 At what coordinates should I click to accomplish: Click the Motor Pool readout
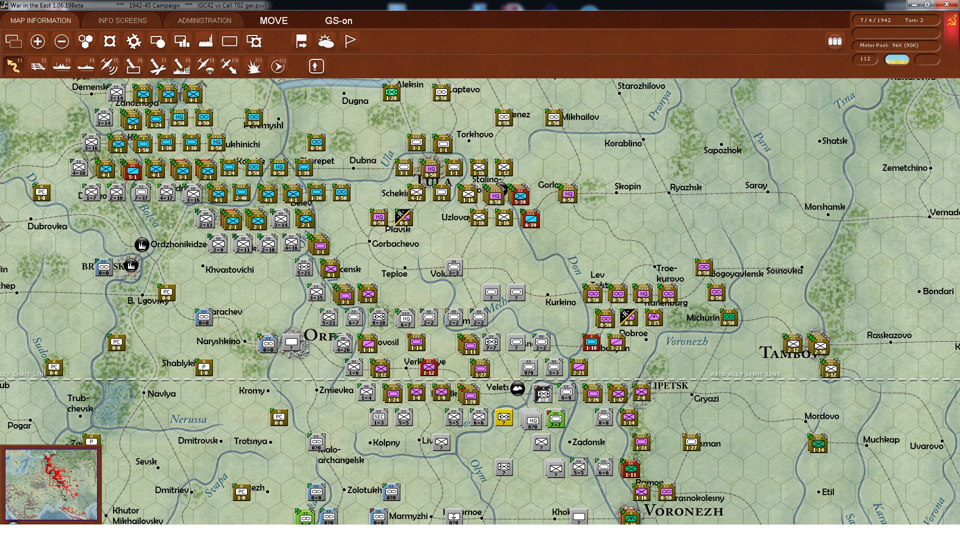click(895, 45)
